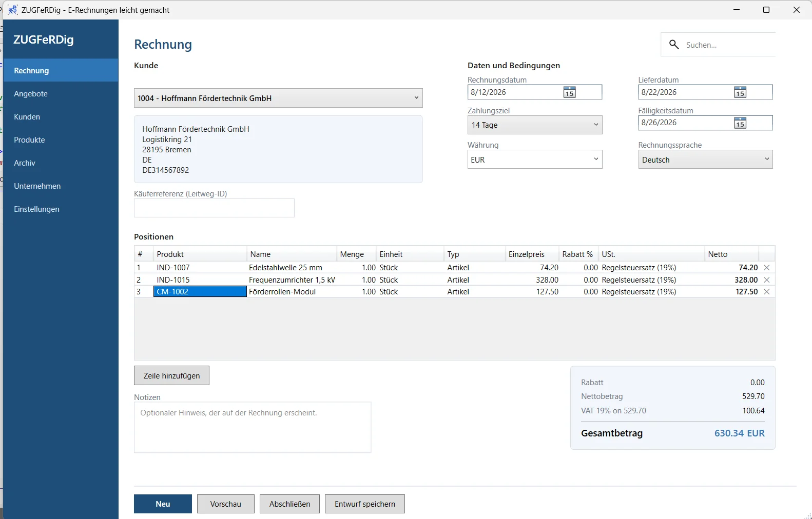
Task: Click the Käuferreferenz (Leitweg-ID) input field
Action: 214,208
